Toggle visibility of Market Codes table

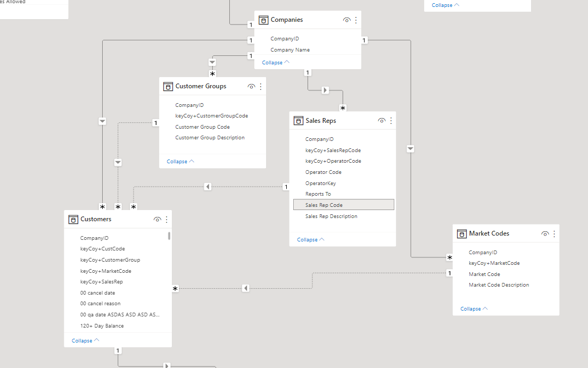click(545, 233)
